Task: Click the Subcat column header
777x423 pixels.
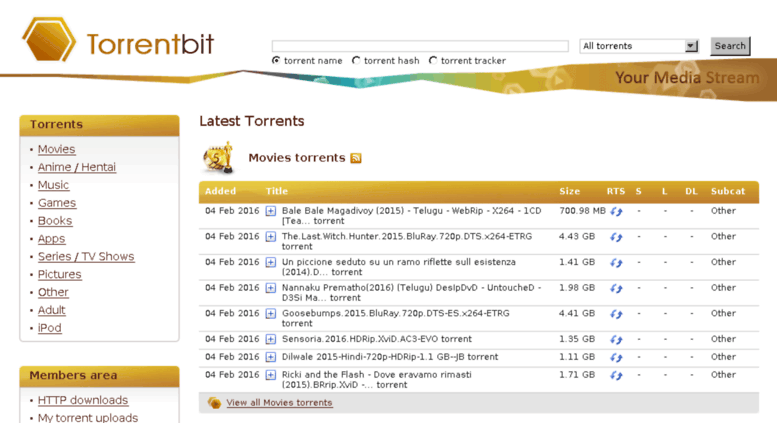Action: (x=727, y=191)
